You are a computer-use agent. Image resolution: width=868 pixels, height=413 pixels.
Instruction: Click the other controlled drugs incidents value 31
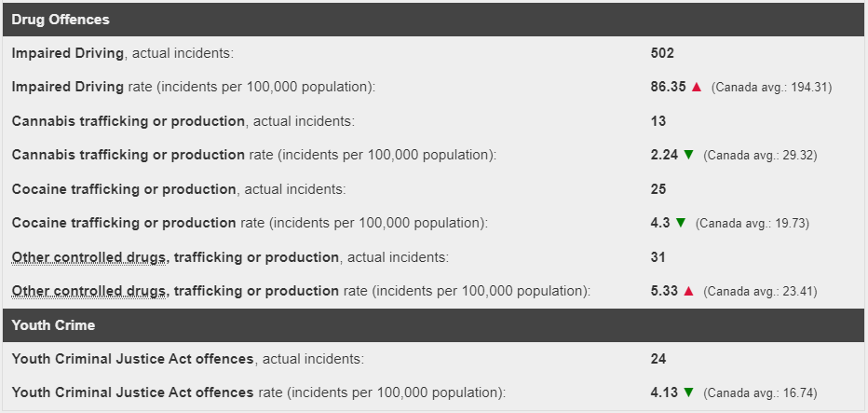pyautogui.click(x=658, y=257)
